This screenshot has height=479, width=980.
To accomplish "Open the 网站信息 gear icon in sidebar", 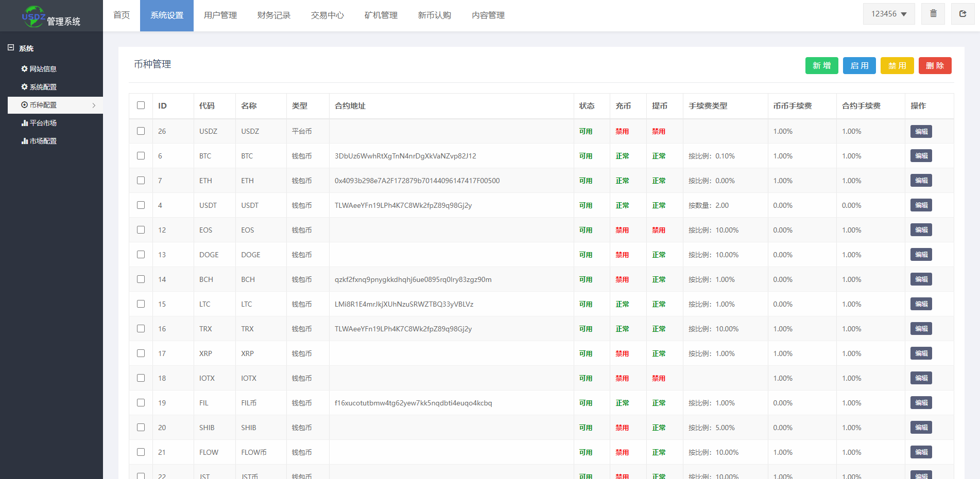I will (24, 68).
